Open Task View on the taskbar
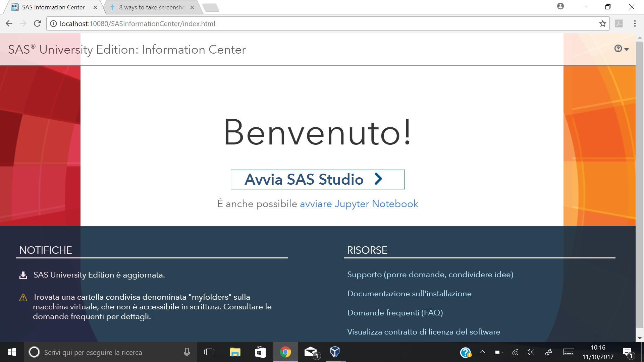The image size is (644, 362). [x=209, y=352]
